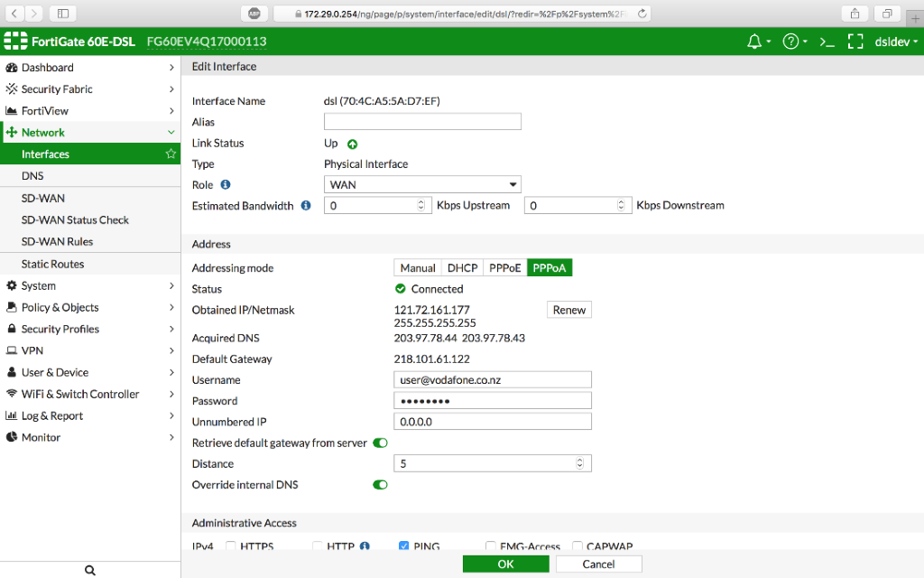Image resolution: width=924 pixels, height=578 pixels.
Task: Open the help question mark menu
Action: (x=790, y=42)
